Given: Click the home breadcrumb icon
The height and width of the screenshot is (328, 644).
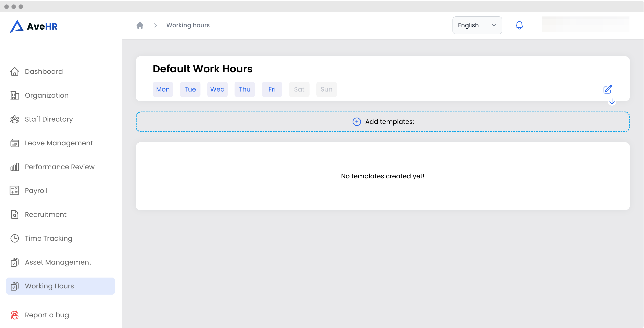Looking at the screenshot, I should click(x=140, y=25).
